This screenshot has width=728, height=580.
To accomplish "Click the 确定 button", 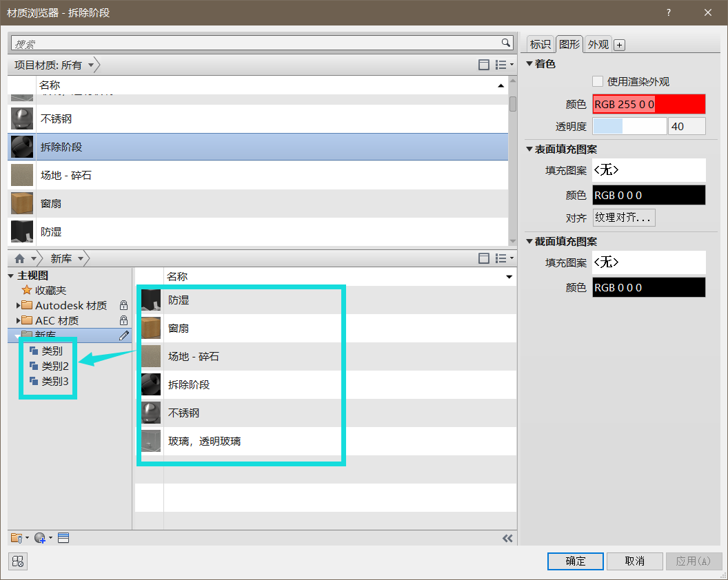I will click(576, 561).
